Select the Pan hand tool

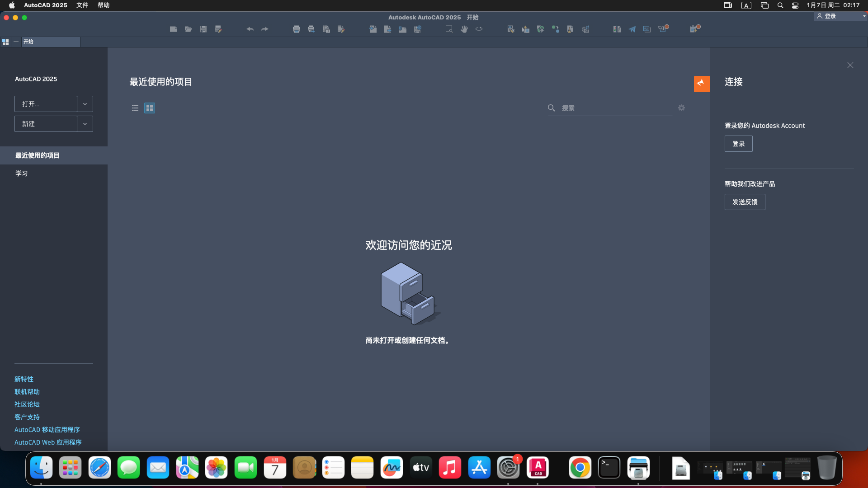pos(464,29)
